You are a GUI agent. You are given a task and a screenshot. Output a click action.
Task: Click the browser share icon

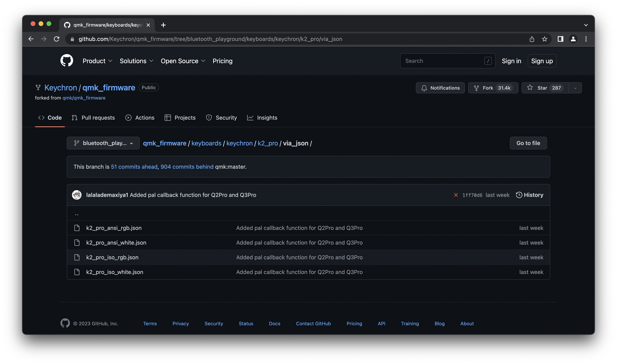(x=532, y=39)
